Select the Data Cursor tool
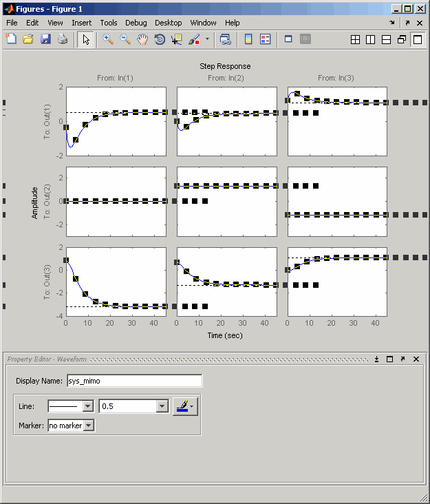The height and width of the screenshot is (504, 430). [x=177, y=39]
